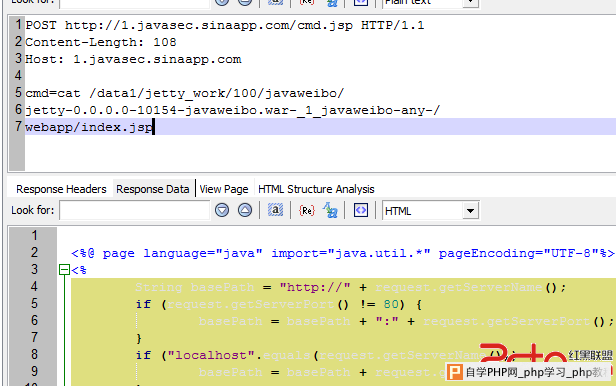Image resolution: width=616 pixels, height=386 pixels.
Task: Click the String basePath = "http://" line
Action: [x=350, y=287]
